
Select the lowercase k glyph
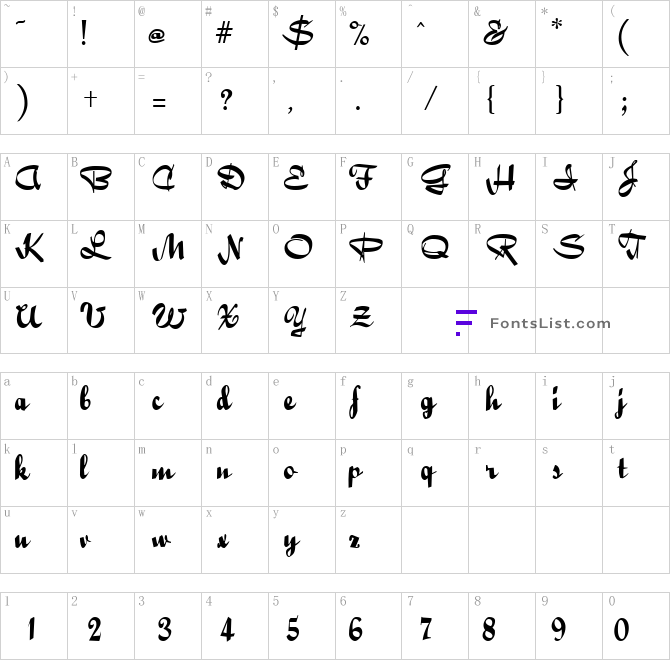click(22, 468)
